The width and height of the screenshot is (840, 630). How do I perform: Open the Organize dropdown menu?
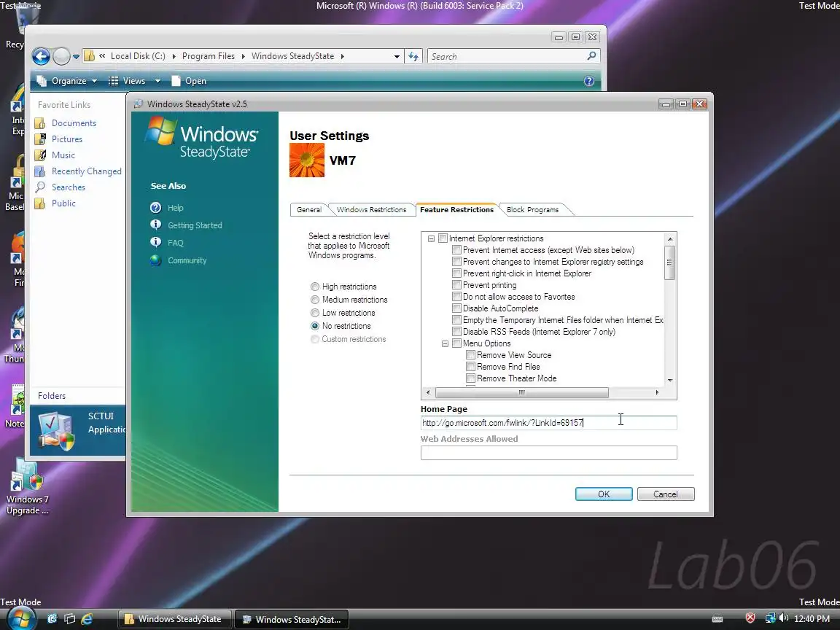[67, 81]
